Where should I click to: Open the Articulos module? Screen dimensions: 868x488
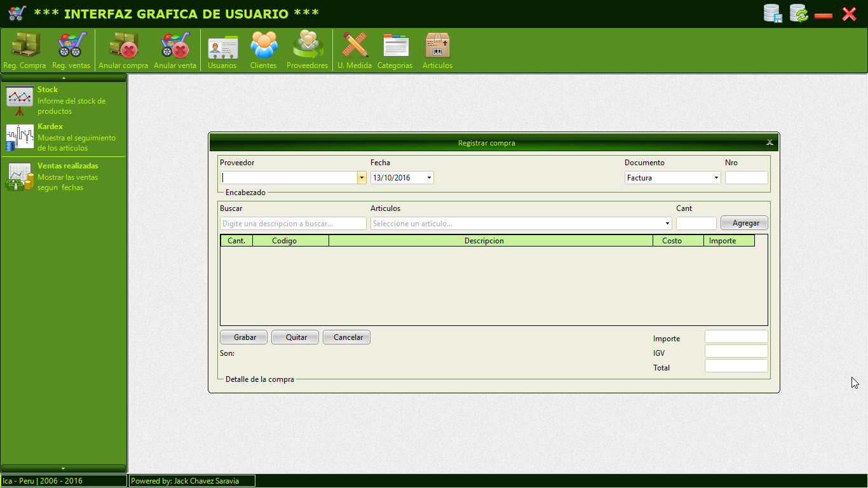coord(438,50)
